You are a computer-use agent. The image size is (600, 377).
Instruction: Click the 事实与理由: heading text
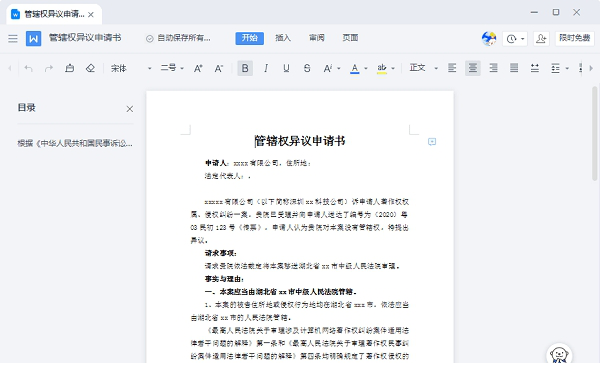[224, 279]
